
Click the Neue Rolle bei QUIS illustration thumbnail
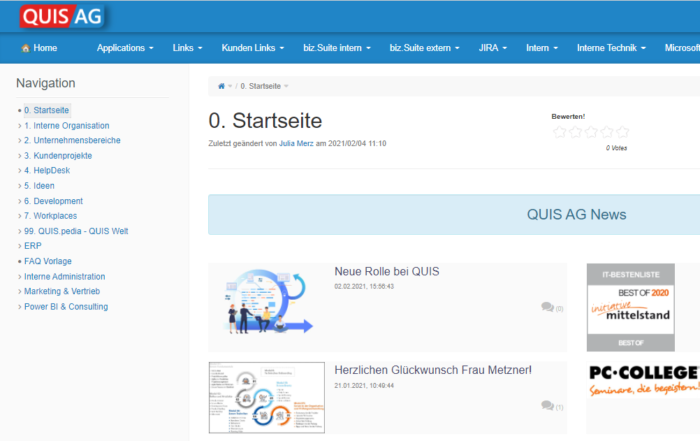pyautogui.click(x=268, y=301)
